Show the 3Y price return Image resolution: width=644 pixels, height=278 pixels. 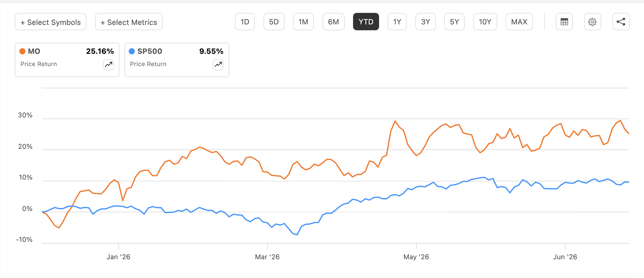(x=426, y=22)
